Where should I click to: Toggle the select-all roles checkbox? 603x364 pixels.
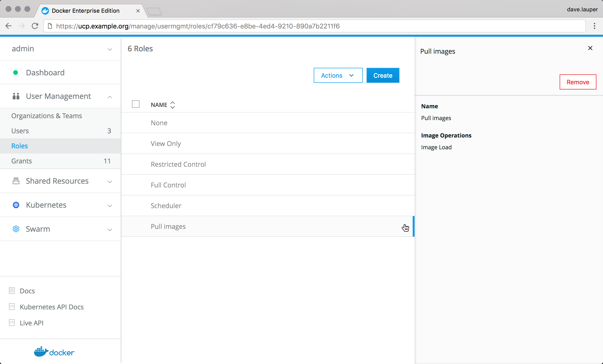136,104
